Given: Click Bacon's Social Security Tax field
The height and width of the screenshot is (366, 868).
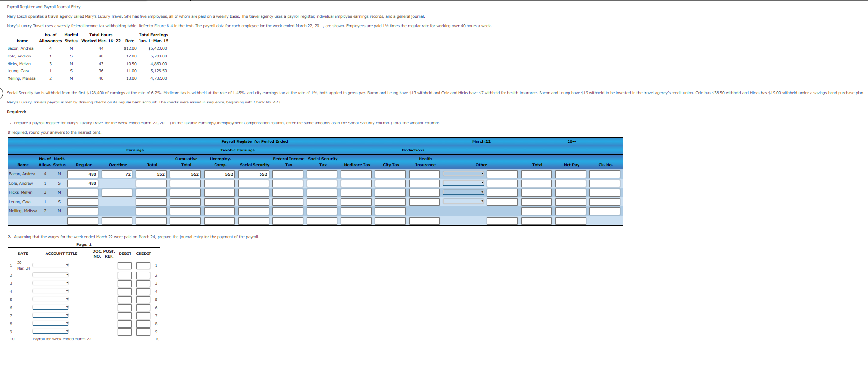Looking at the screenshot, I should point(322,174).
